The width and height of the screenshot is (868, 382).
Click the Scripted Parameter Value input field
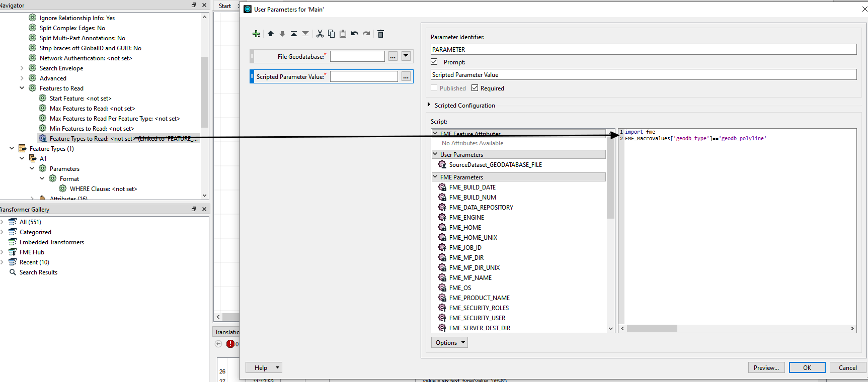[364, 76]
